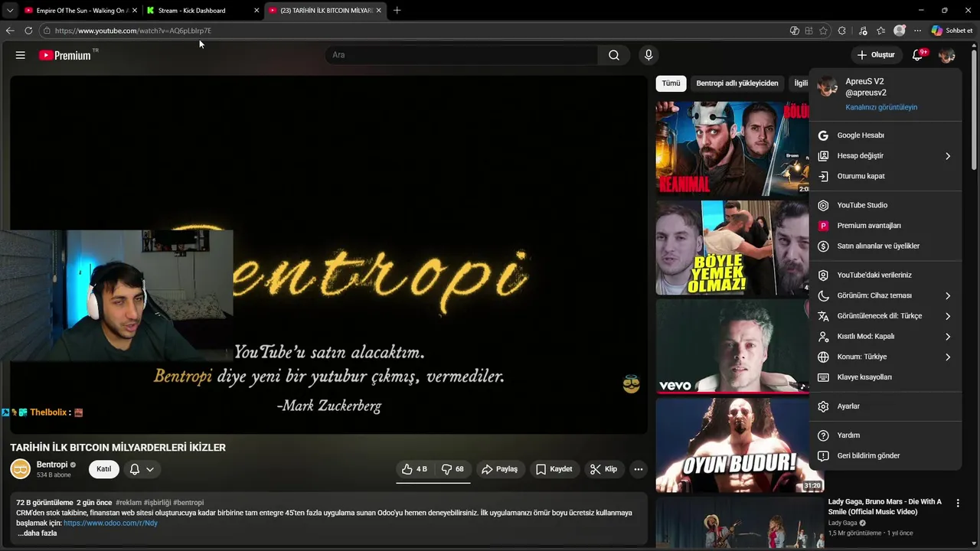Screen dimensions: 980x551
Task: Open Lady Gaga Die With A Smile title
Action: (884, 507)
